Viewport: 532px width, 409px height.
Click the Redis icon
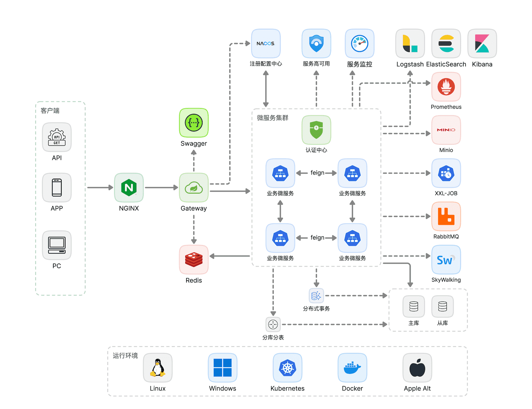click(194, 260)
